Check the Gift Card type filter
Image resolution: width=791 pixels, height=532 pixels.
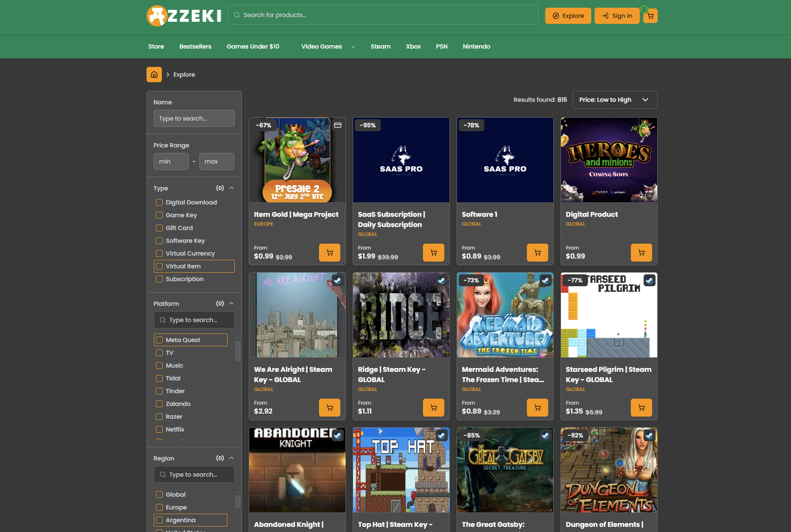(159, 228)
